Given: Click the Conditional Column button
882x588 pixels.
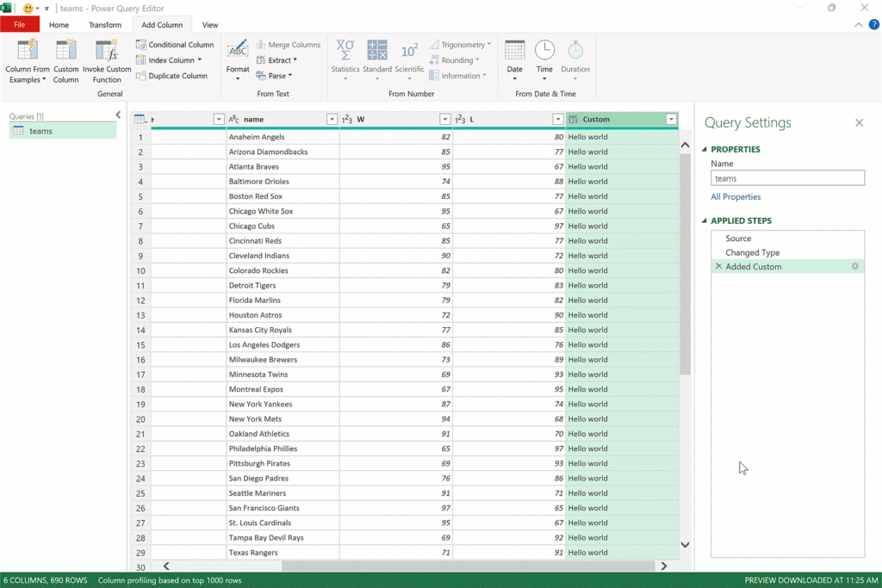Looking at the screenshot, I should tap(175, 45).
